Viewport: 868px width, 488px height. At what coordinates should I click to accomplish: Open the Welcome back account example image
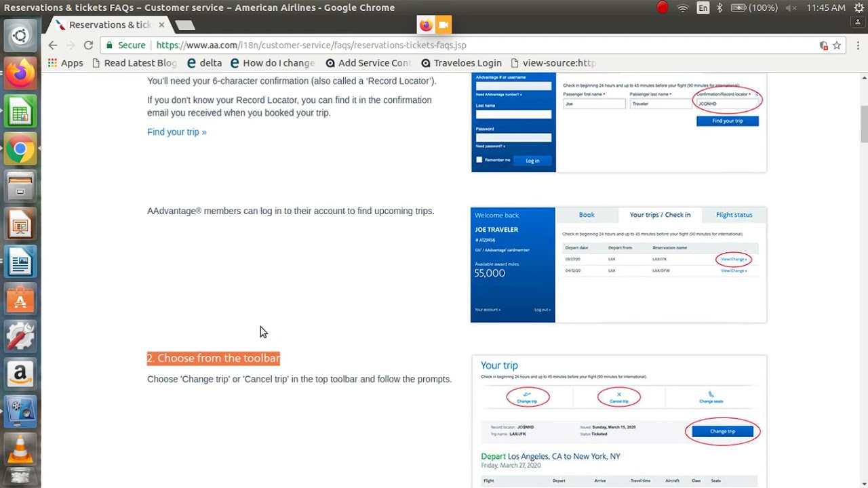(618, 265)
